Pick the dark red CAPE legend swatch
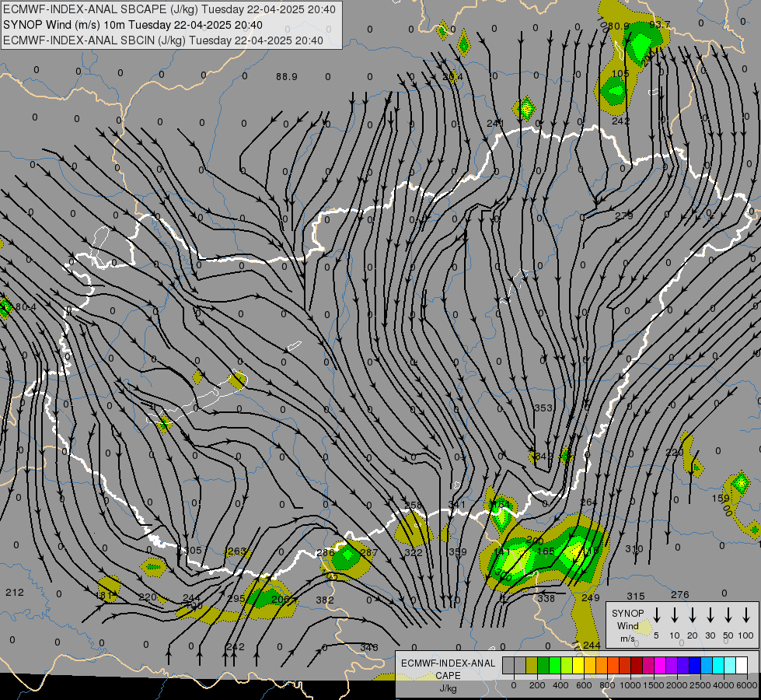Screen dimensions: 761x700 pos(637,666)
